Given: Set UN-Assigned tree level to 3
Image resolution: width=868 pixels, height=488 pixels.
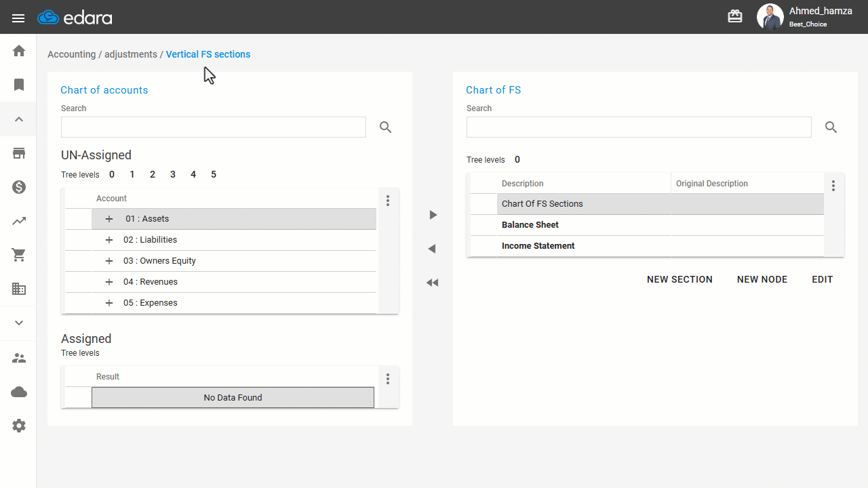Looking at the screenshot, I should point(173,175).
